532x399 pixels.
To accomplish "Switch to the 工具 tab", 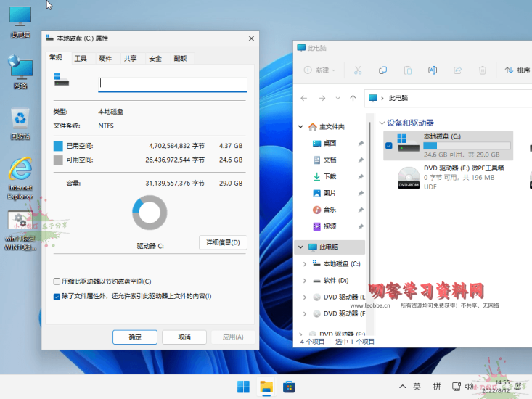I will pyautogui.click(x=81, y=58).
